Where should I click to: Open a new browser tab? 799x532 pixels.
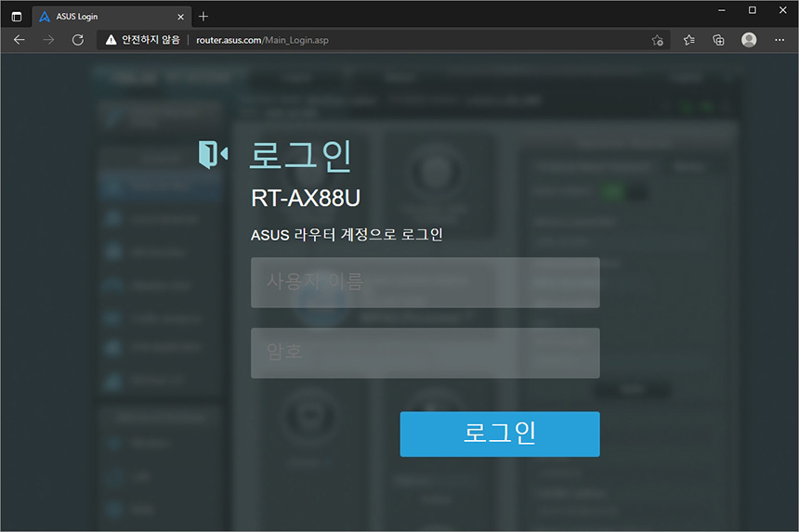point(203,17)
